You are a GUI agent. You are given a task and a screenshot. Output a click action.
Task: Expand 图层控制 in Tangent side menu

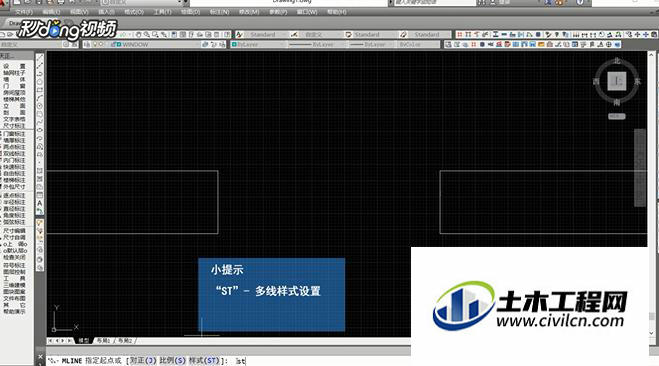[x=15, y=272]
